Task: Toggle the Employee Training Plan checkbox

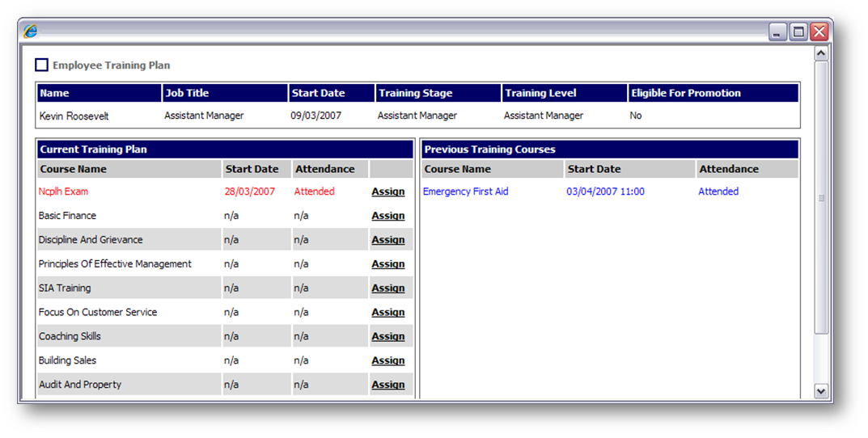Action: [41, 65]
